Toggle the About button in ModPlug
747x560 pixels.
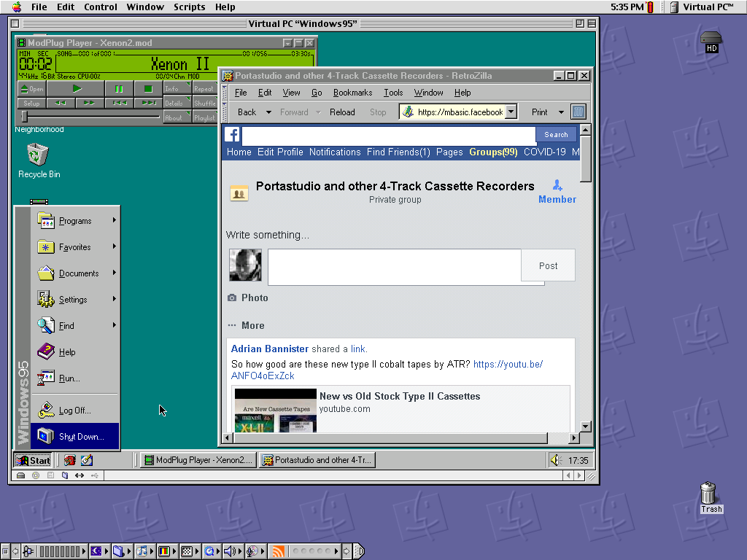click(177, 117)
